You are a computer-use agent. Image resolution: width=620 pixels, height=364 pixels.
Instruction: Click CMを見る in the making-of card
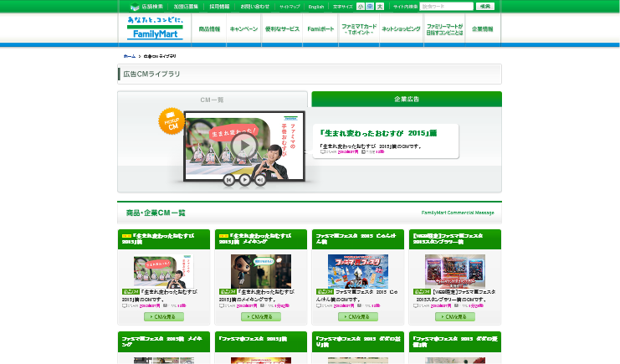(261, 317)
